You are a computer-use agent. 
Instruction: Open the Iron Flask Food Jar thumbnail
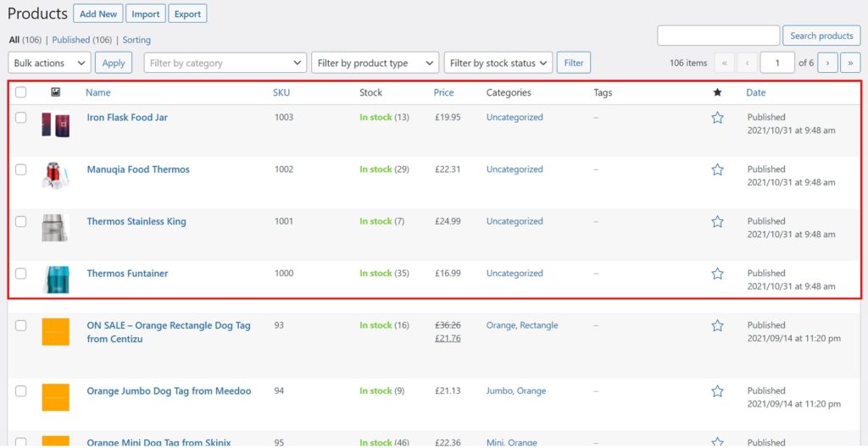pos(55,124)
